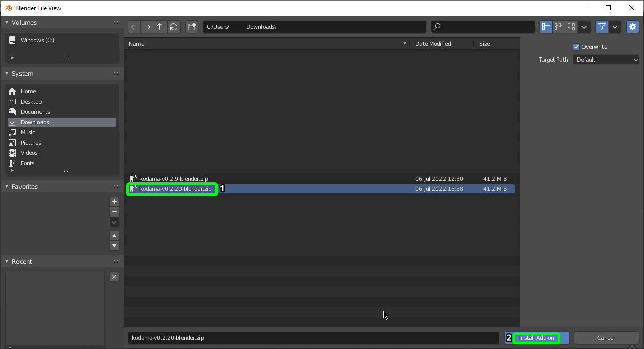Image resolution: width=644 pixels, height=349 pixels.
Task: Switch to thumbnail display mode
Action: tap(571, 27)
